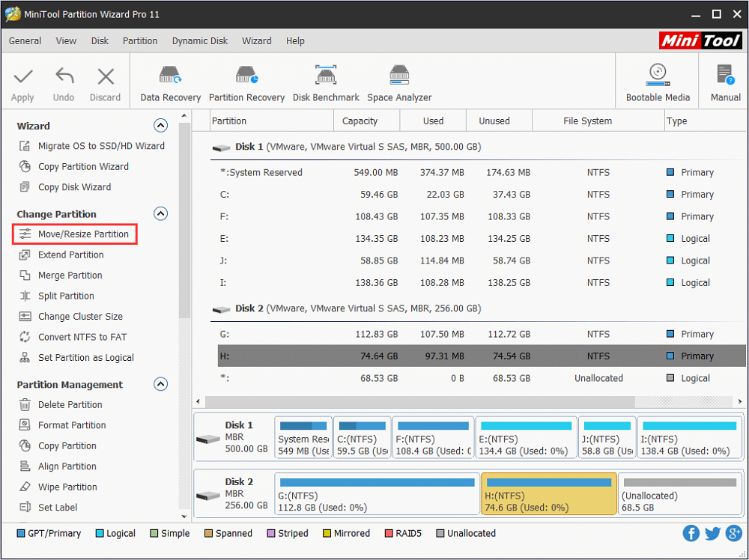Collapse the Partition Management section
Screen dimensions: 749x560
click(x=160, y=384)
